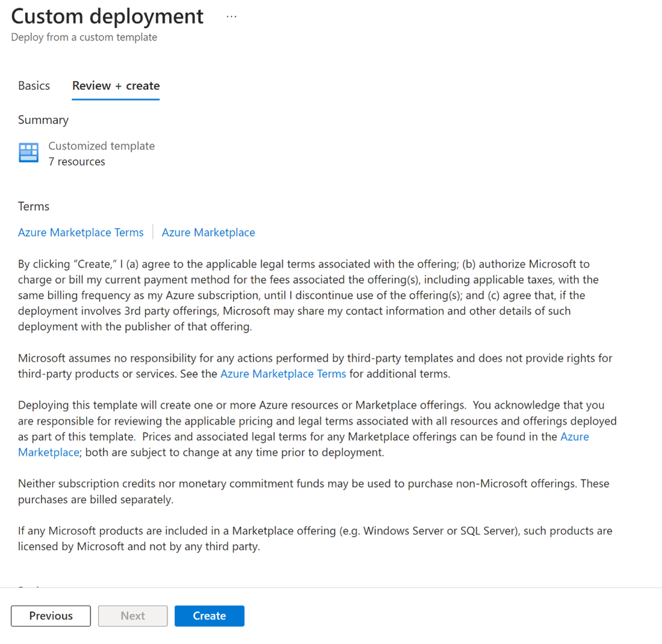
Task: Click the Create button
Action: click(x=209, y=616)
